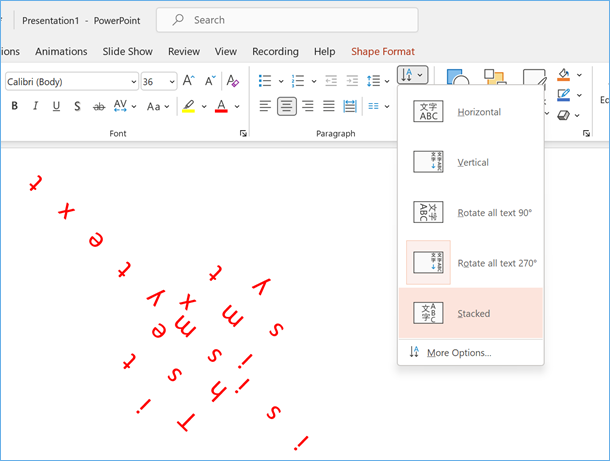This screenshot has width=610, height=461.
Task: Clear all formatting with eraser icon
Action: pos(233,81)
